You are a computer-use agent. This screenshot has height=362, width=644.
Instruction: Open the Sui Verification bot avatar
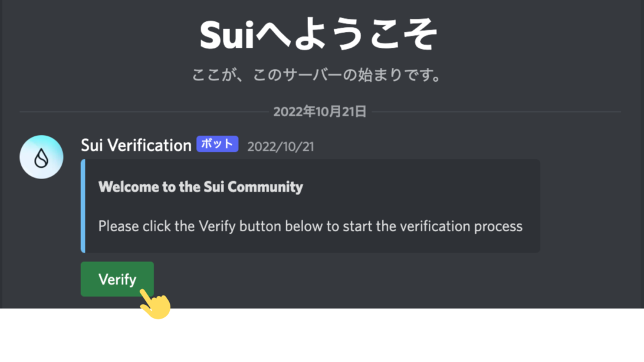(x=42, y=156)
